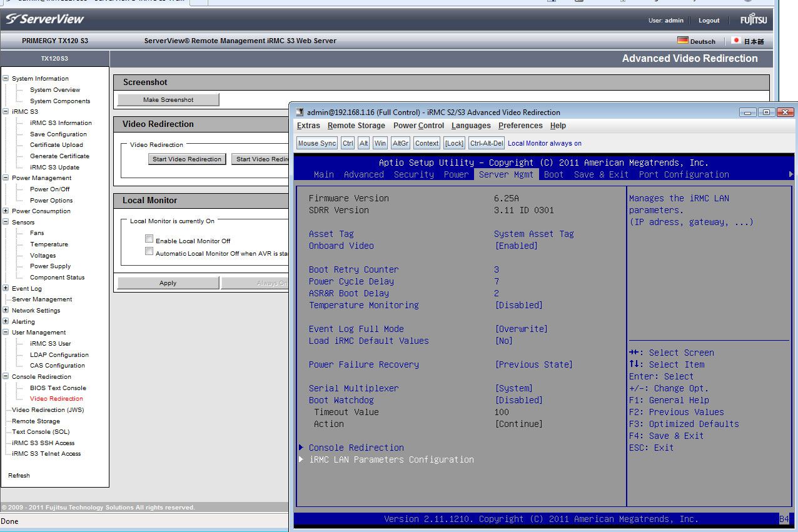Collapse the Power Management tree node
The height and width of the screenshot is (532, 798).
tap(6, 178)
